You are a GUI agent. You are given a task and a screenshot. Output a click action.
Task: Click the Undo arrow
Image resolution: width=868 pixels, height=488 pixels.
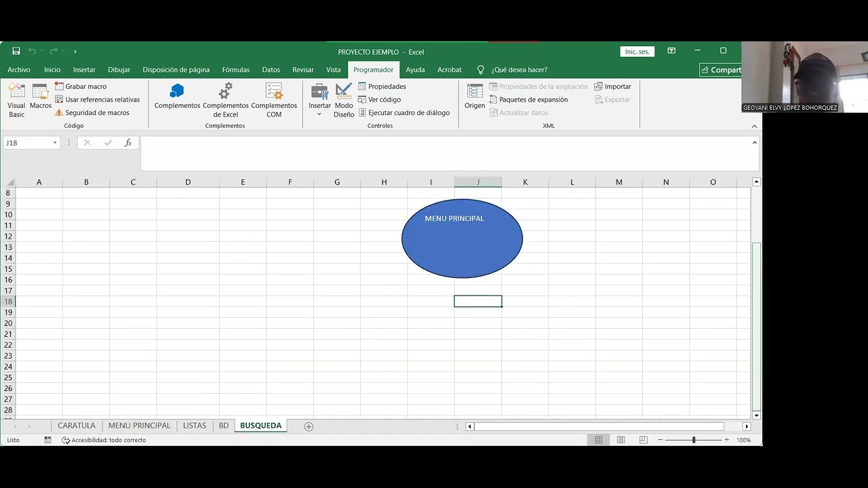(x=32, y=52)
